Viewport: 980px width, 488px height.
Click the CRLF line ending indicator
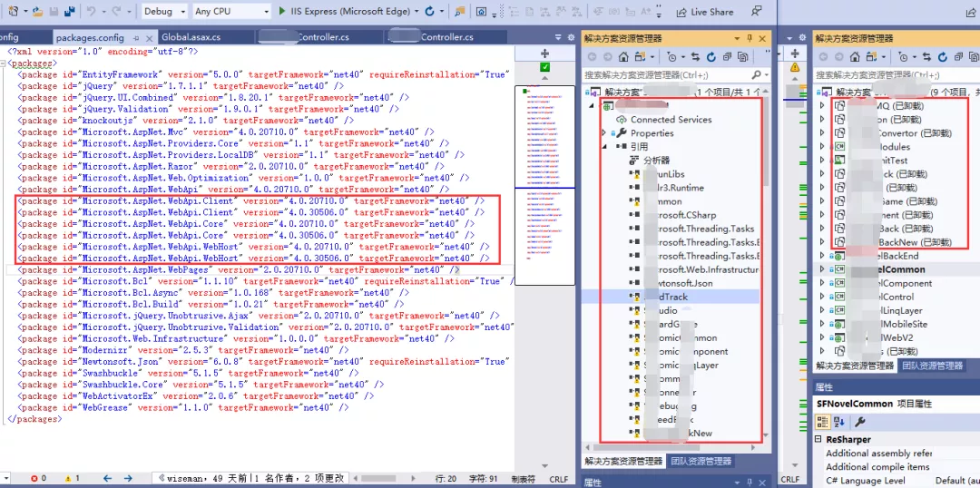(559, 479)
